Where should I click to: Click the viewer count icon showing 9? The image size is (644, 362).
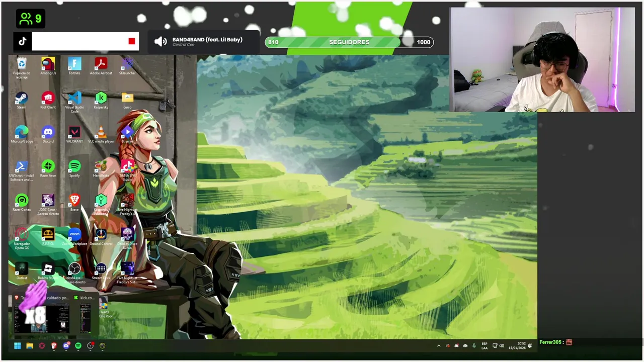pyautogui.click(x=26, y=19)
